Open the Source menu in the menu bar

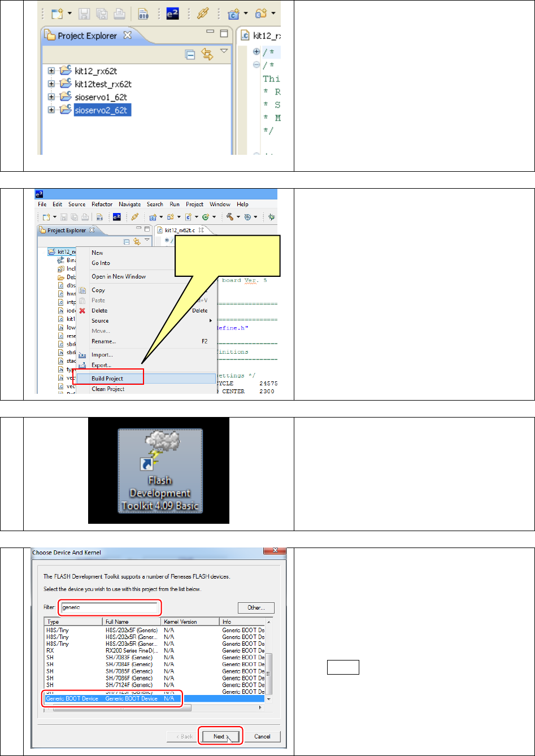coord(77,204)
